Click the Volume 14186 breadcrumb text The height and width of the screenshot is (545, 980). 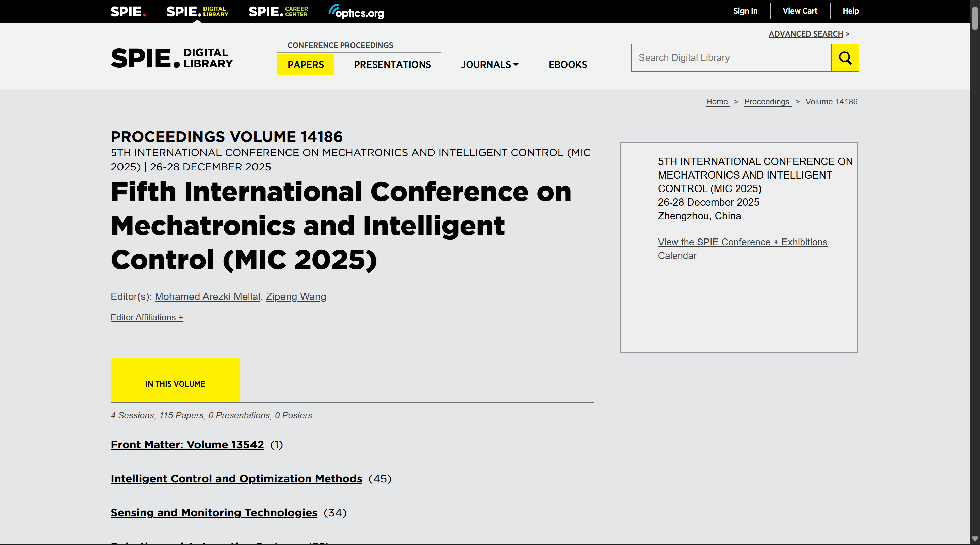pos(832,101)
